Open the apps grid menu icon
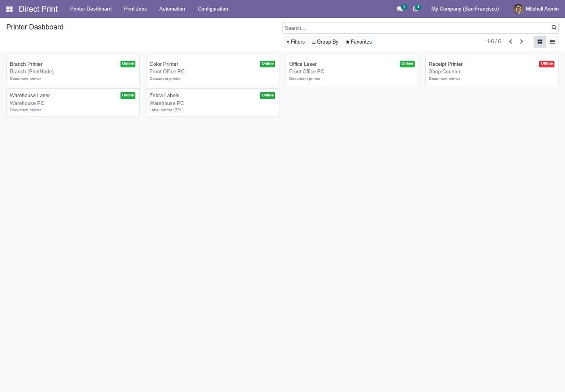This screenshot has width=565, height=392. click(9, 9)
